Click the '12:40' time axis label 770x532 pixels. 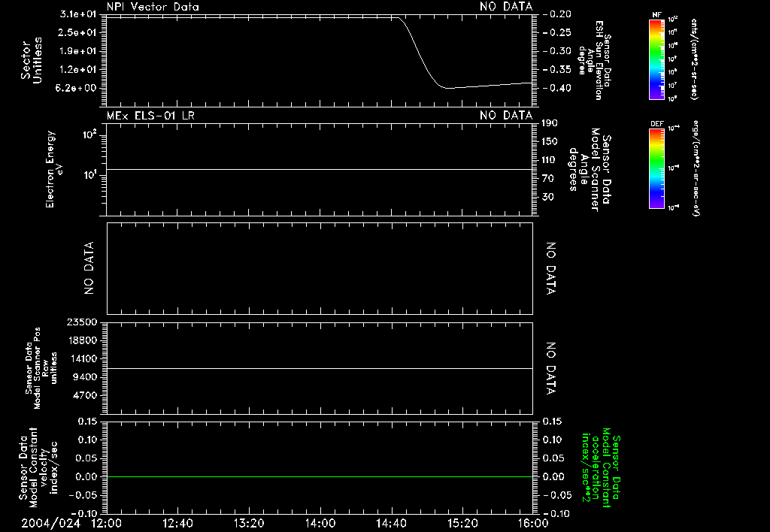[177, 523]
